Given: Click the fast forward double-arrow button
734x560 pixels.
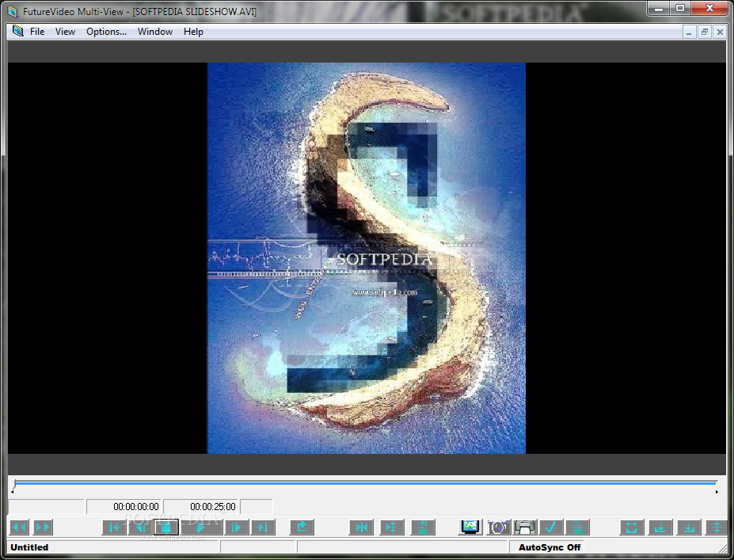Looking at the screenshot, I should [x=42, y=528].
